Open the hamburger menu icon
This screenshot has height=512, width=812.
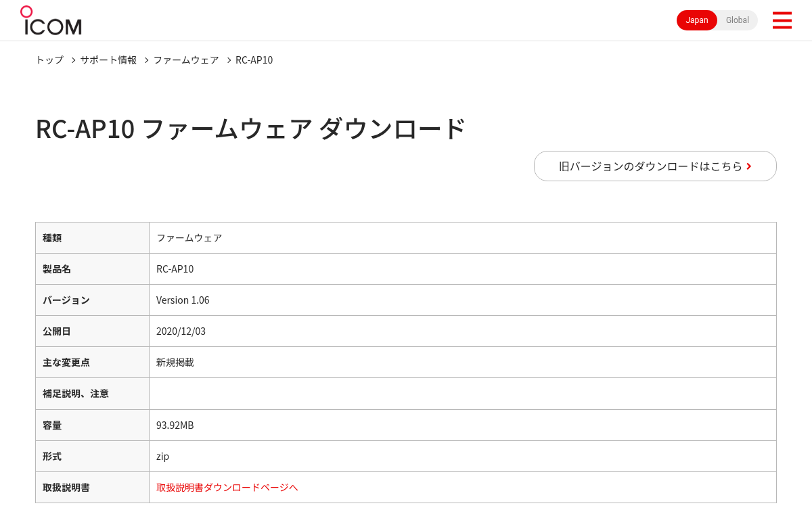(x=782, y=20)
